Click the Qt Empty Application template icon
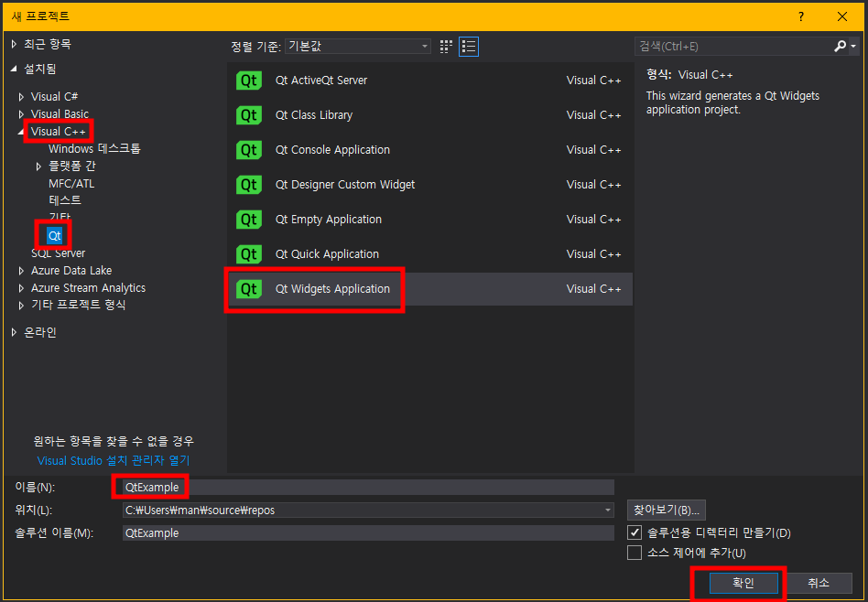This screenshot has height=602, width=868. point(249,220)
